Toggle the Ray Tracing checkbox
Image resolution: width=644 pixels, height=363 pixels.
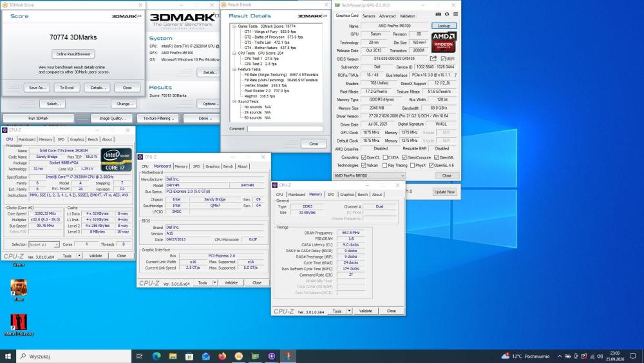(385, 165)
